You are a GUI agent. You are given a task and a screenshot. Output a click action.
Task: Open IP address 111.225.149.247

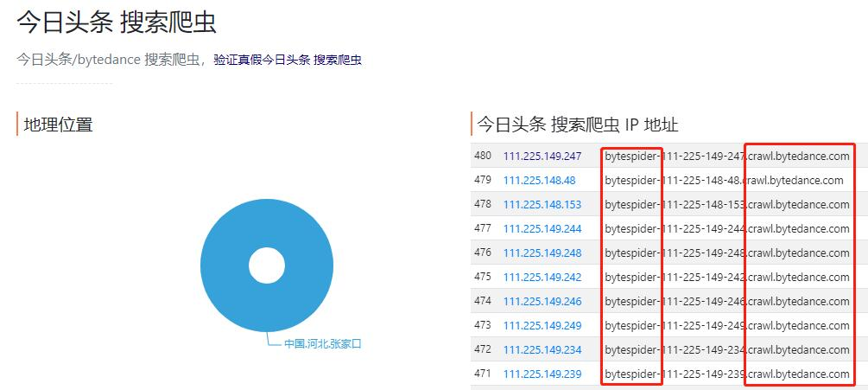point(542,157)
